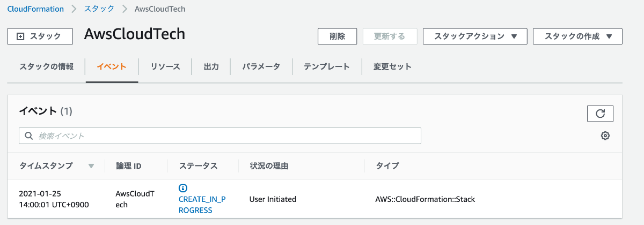Image resolution: width=644 pixels, height=225 pixels.
Task: Switch to the スタックの情報 tab
Action: [47, 67]
